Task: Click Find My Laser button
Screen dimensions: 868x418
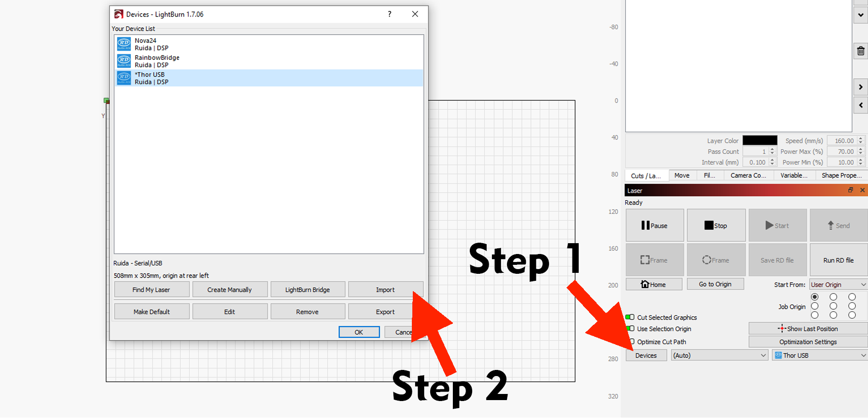Action: coord(151,289)
